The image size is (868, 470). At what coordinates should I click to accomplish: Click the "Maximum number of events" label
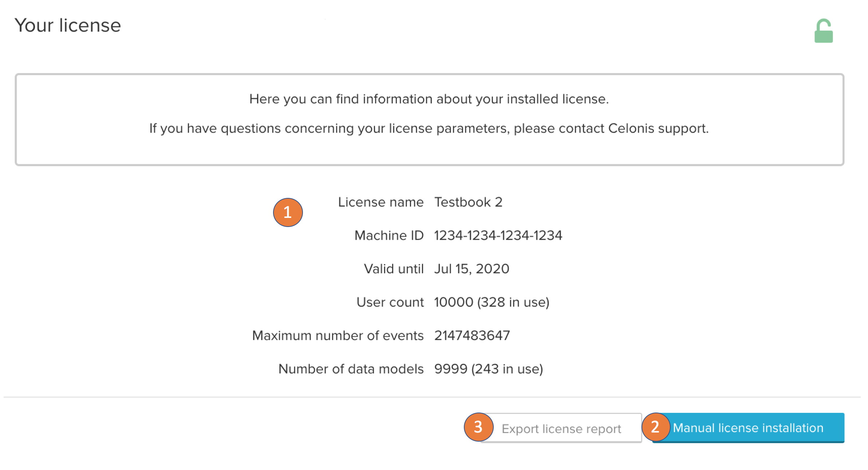point(338,335)
